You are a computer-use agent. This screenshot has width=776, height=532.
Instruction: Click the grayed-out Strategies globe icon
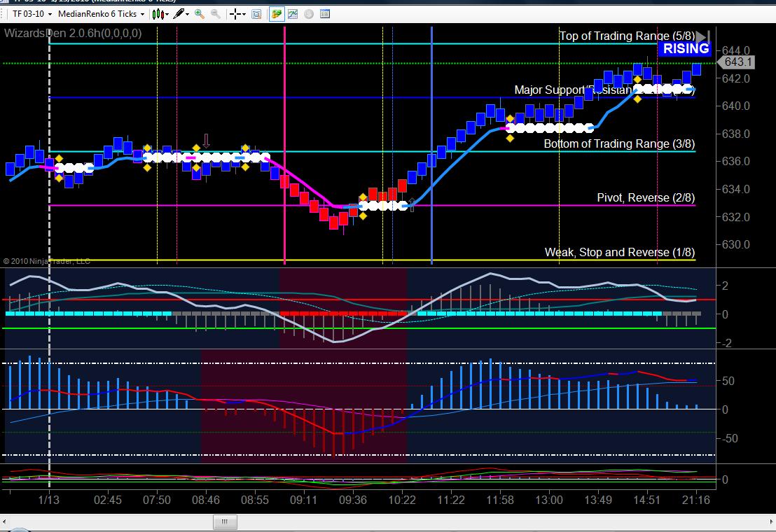point(309,14)
